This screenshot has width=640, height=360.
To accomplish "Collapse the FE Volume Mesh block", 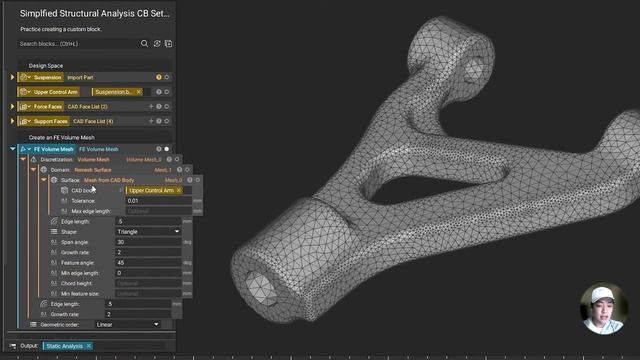I will click(x=12, y=149).
